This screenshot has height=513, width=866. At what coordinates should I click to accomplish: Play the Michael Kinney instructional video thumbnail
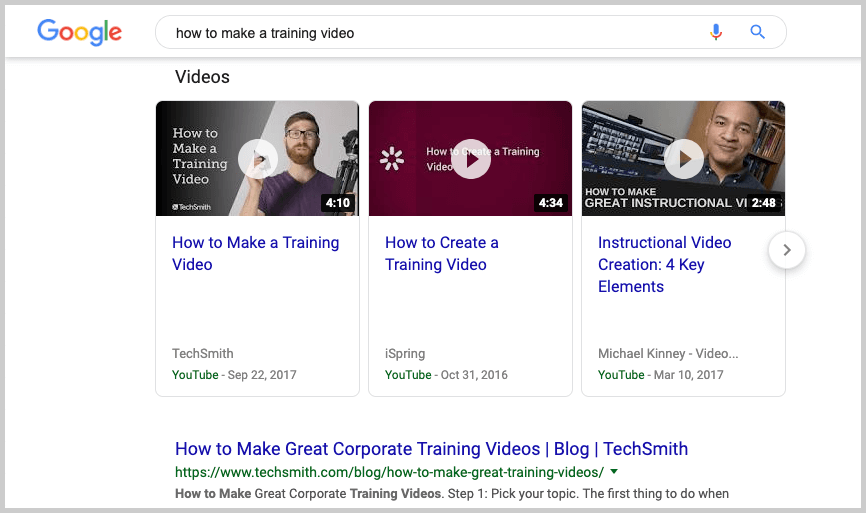683,158
